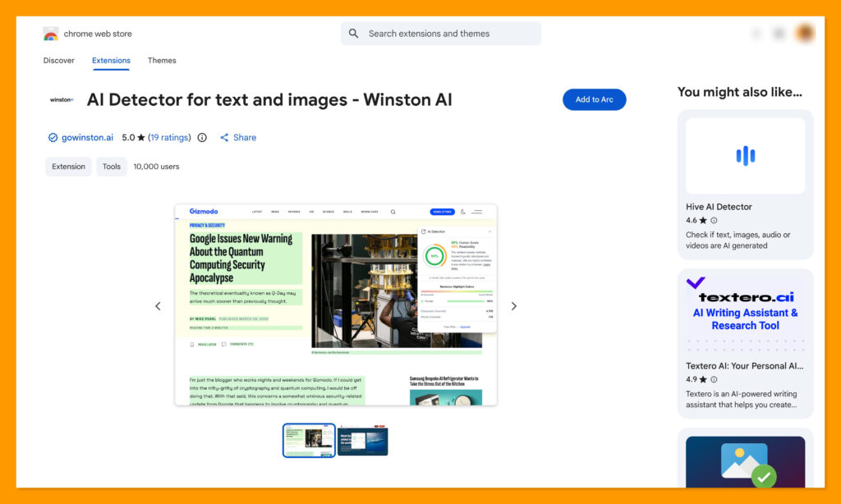Open the Hive AI Detector card
The image size is (841, 504).
point(746,185)
